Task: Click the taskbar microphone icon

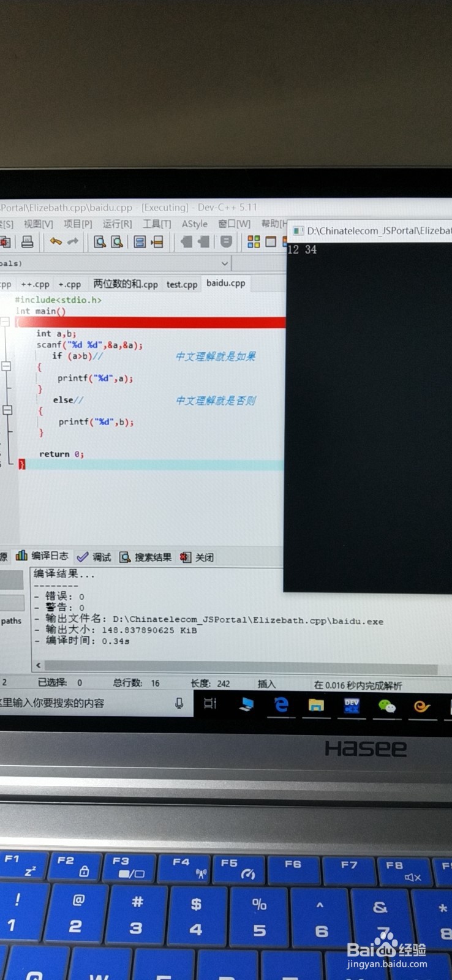Action: point(179,703)
